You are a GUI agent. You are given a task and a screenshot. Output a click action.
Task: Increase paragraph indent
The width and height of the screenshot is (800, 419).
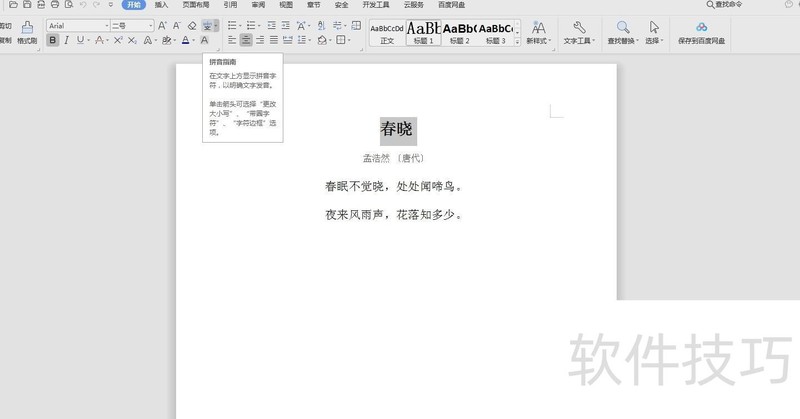coord(286,26)
